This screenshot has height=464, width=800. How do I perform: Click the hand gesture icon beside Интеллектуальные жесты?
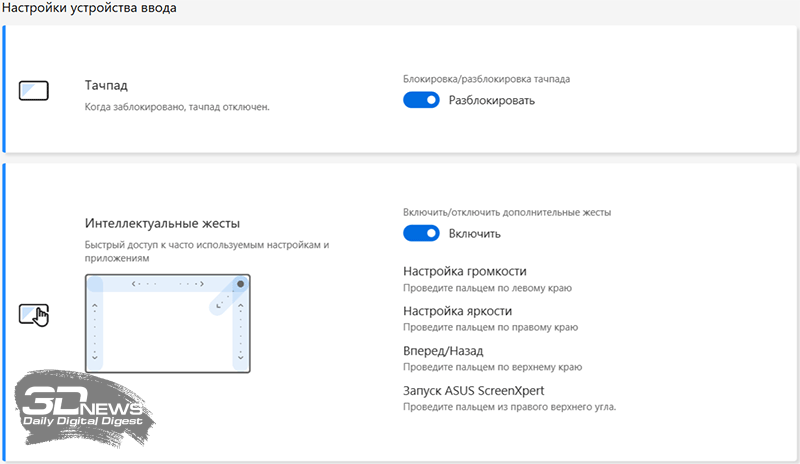34,314
